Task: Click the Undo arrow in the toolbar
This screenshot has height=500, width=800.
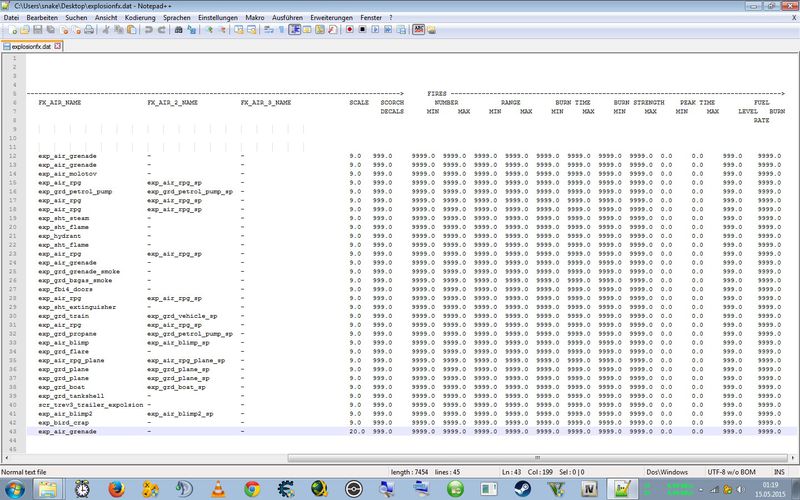Action: pyautogui.click(x=148, y=30)
